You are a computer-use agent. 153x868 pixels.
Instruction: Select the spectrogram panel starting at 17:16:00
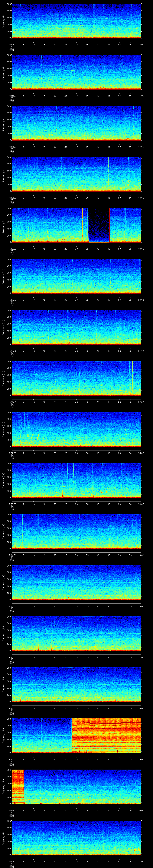tap(76, 123)
